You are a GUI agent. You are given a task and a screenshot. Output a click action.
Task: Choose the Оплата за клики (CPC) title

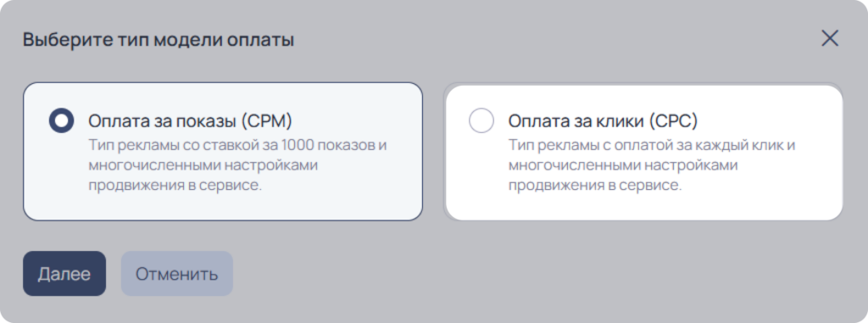click(x=604, y=120)
